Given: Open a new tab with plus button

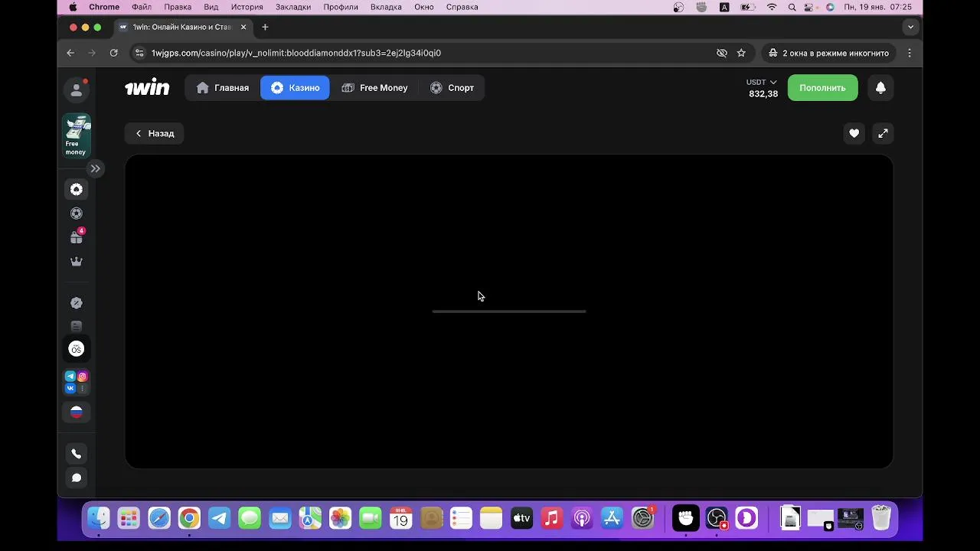Looking at the screenshot, I should (x=265, y=27).
